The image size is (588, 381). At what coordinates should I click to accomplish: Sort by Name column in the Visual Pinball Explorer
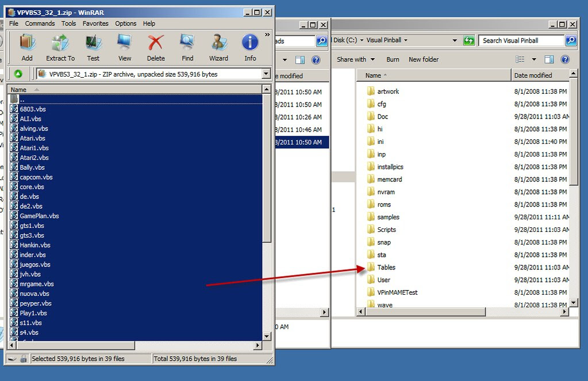(x=434, y=75)
